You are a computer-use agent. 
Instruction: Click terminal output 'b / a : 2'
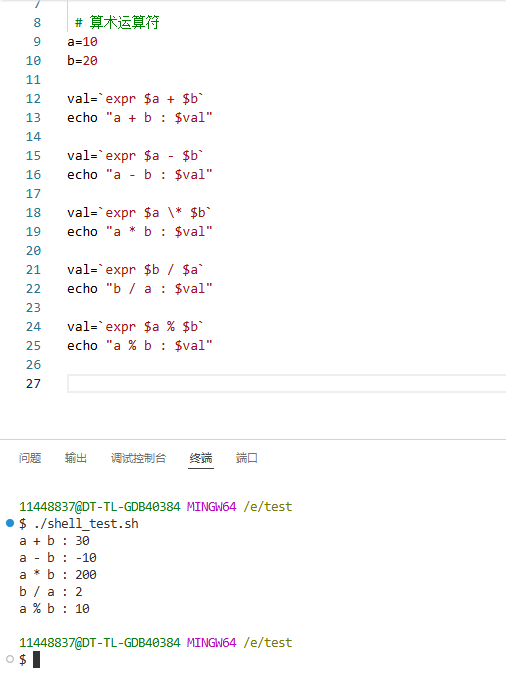(51, 592)
